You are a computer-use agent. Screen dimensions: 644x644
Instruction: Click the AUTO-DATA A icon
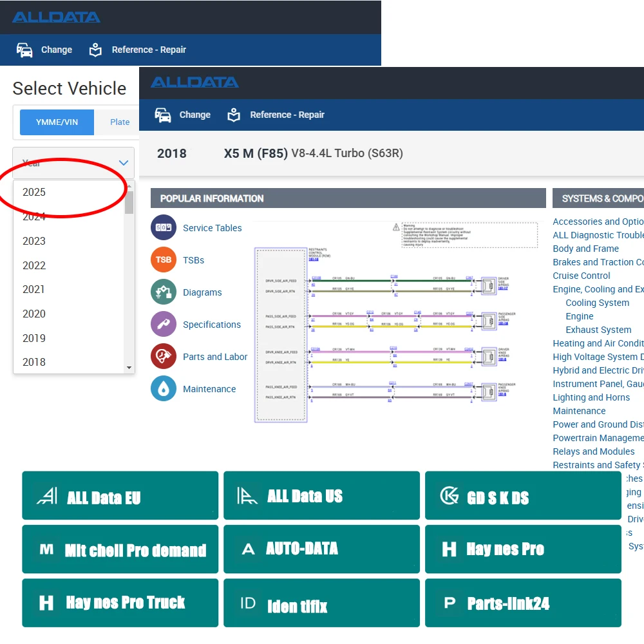point(248,549)
